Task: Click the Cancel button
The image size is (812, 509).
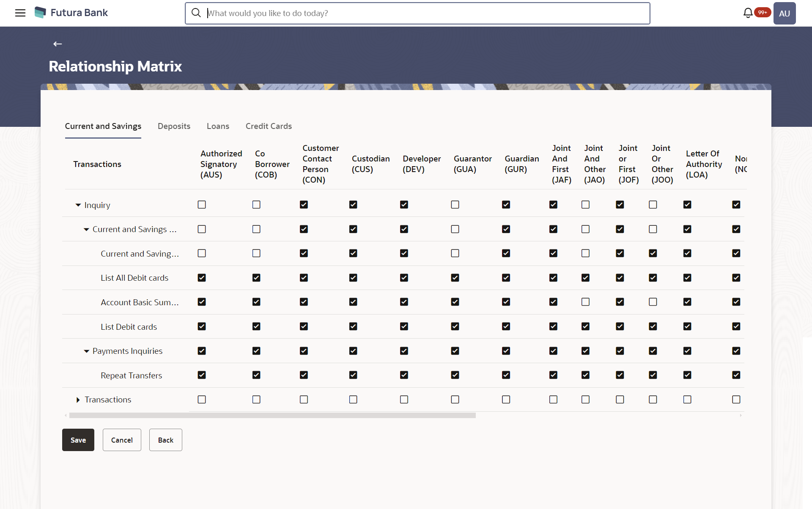Action: click(122, 440)
